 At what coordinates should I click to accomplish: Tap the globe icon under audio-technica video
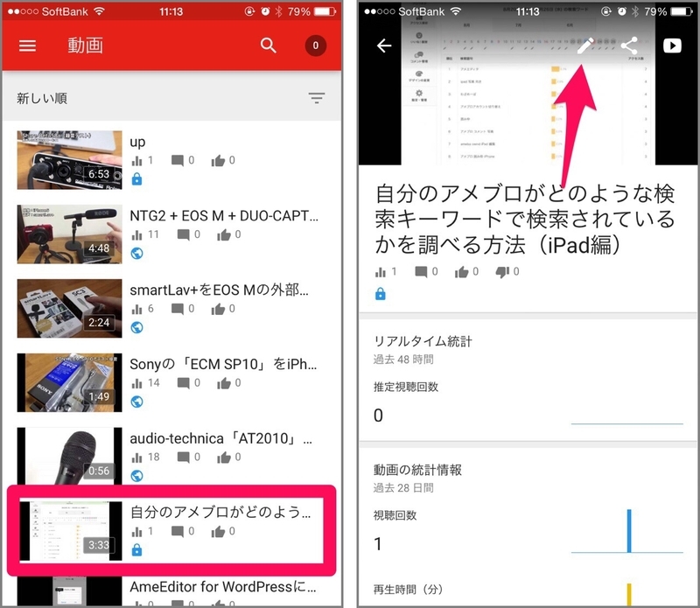(137, 476)
